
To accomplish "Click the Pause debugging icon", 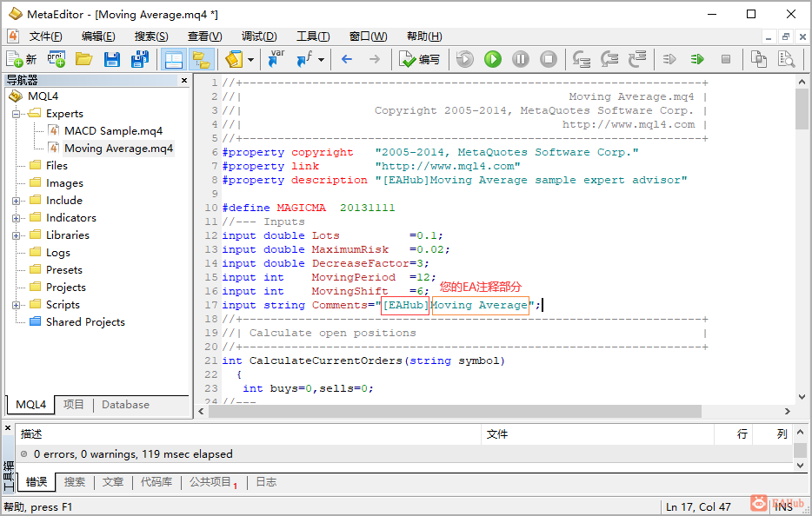I will coord(521,59).
